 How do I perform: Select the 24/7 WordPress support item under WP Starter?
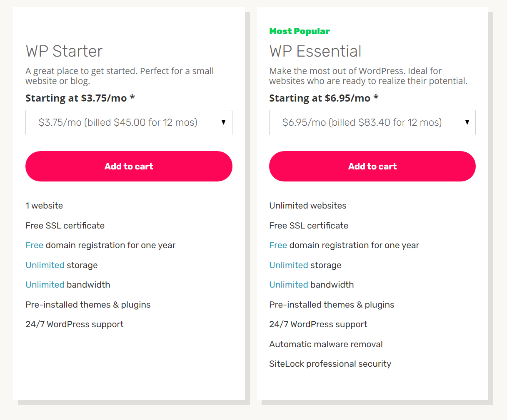(x=74, y=324)
